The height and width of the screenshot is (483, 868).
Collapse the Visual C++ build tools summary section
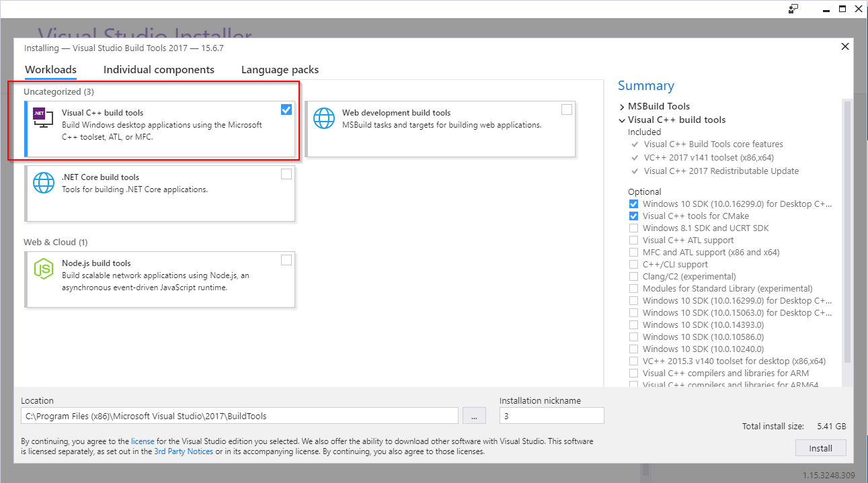point(621,120)
